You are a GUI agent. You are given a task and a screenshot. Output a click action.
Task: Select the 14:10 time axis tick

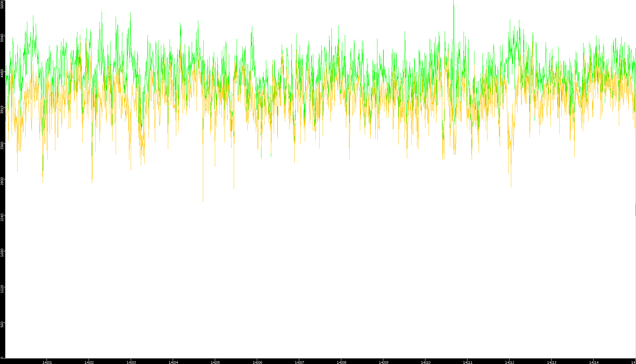(x=425, y=362)
